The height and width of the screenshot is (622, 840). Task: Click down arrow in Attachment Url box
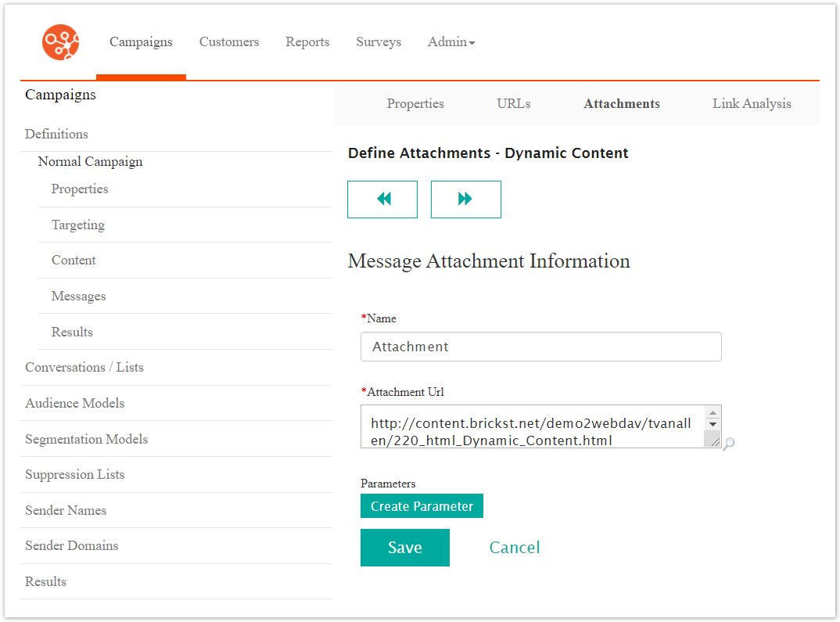[x=713, y=424]
